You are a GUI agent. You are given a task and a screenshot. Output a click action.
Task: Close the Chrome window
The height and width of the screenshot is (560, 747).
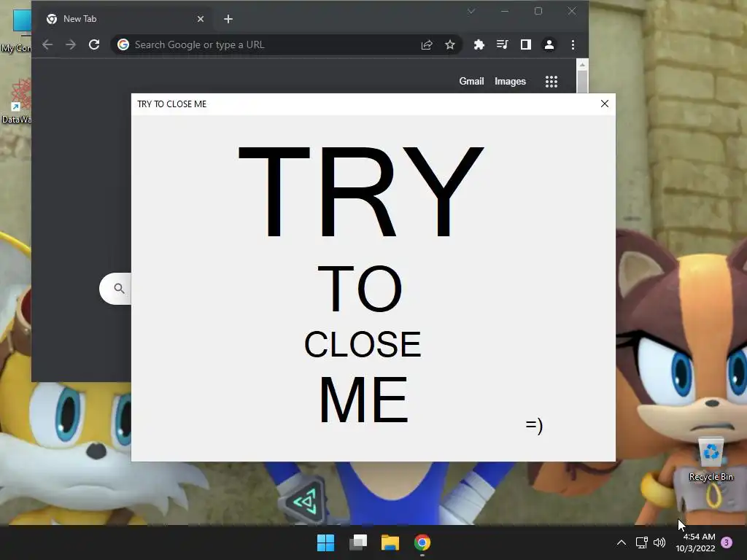[x=572, y=11]
